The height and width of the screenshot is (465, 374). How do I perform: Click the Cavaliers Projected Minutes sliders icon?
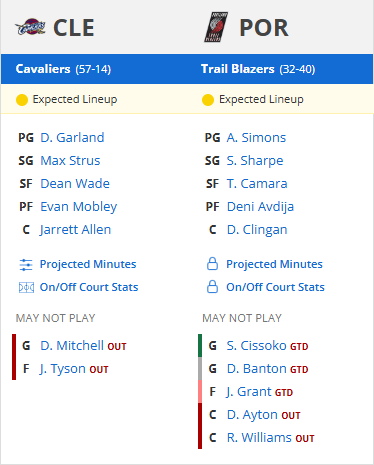[x=26, y=265]
